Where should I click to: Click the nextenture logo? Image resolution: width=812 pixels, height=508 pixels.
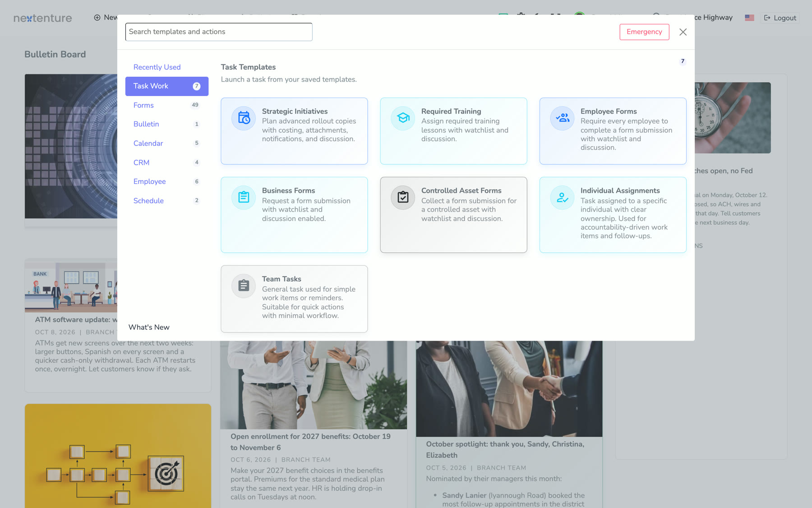click(43, 18)
